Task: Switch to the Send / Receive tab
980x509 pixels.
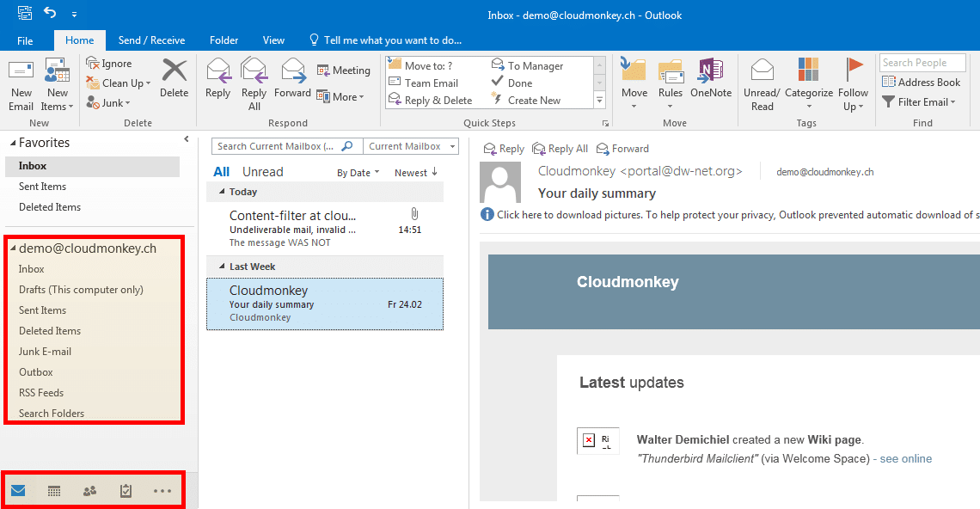Action: tap(152, 40)
